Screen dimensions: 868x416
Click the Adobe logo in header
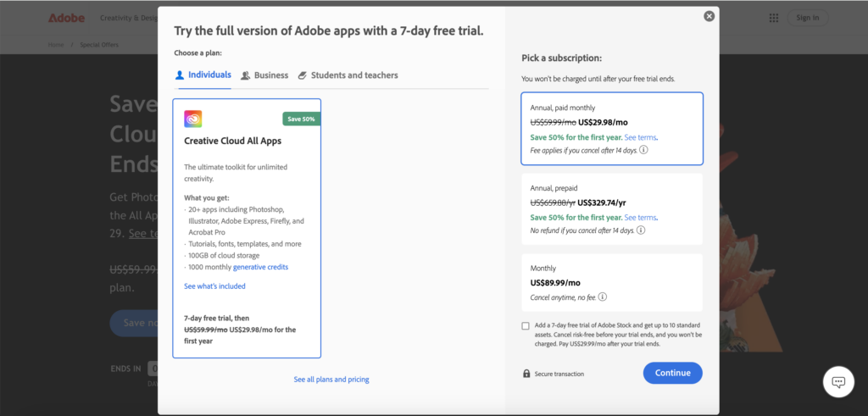66,18
